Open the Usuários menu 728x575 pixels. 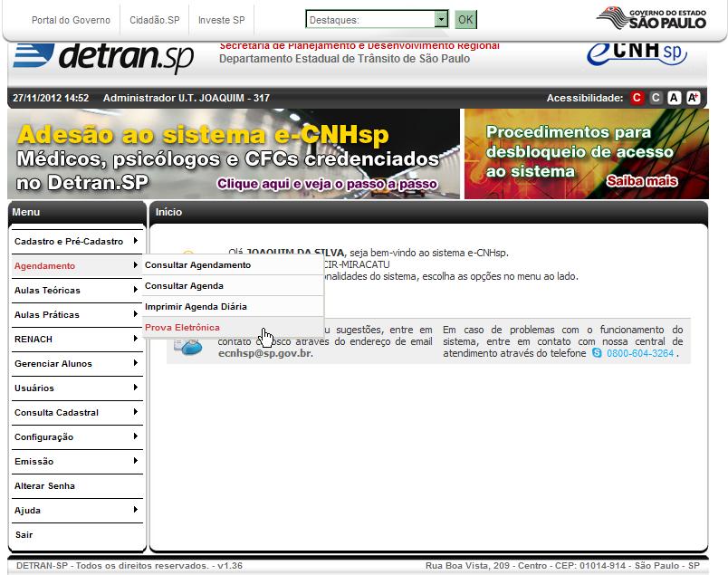pos(77,388)
